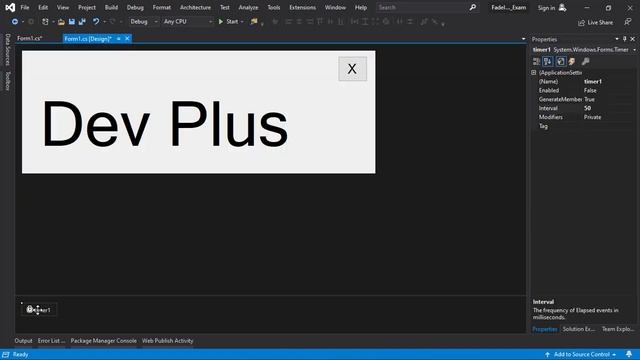Click the Undo arrow icon
The width and height of the screenshot is (640, 360).
(x=96, y=22)
